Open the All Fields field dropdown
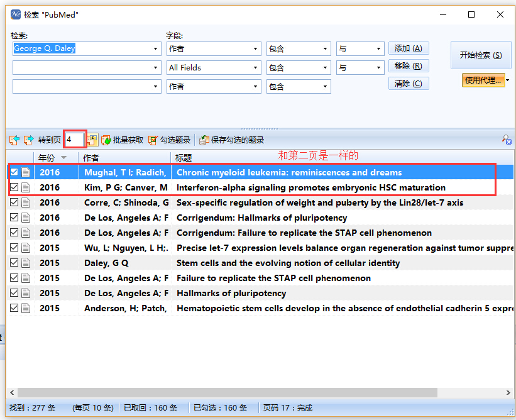 (x=255, y=67)
